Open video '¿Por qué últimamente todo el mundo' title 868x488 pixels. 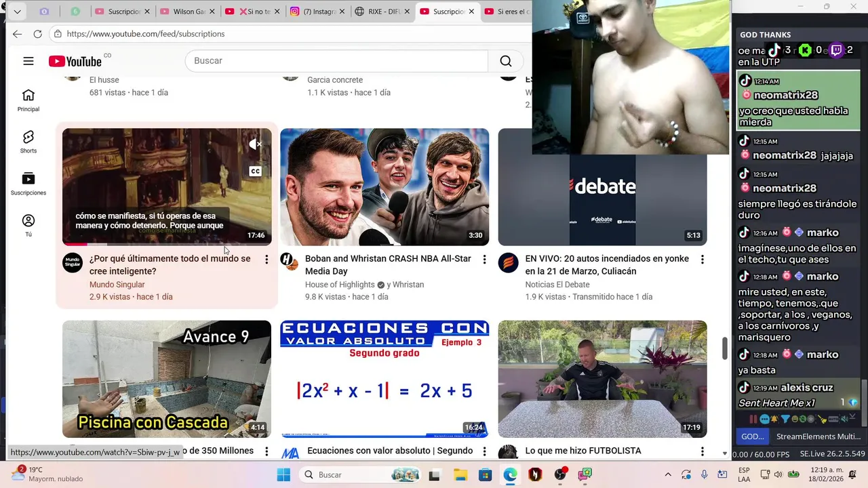(x=170, y=265)
